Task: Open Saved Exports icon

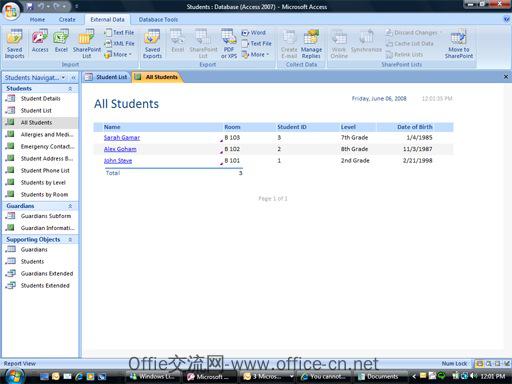Action: [x=152, y=44]
